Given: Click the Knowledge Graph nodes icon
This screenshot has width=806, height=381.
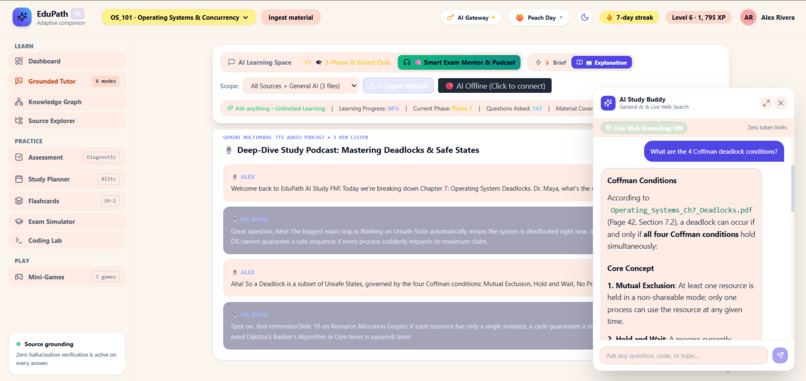Looking at the screenshot, I should point(19,102).
